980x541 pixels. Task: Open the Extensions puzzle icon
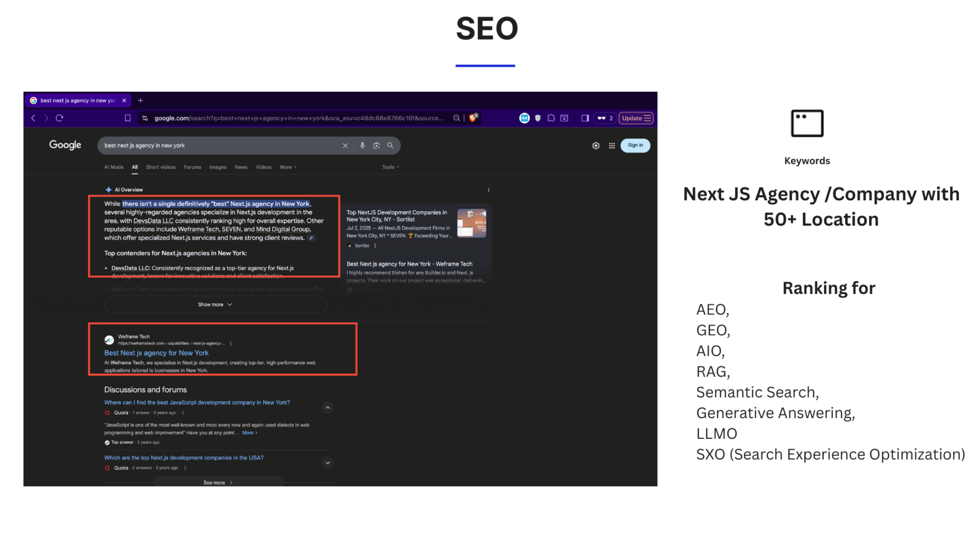(551, 118)
